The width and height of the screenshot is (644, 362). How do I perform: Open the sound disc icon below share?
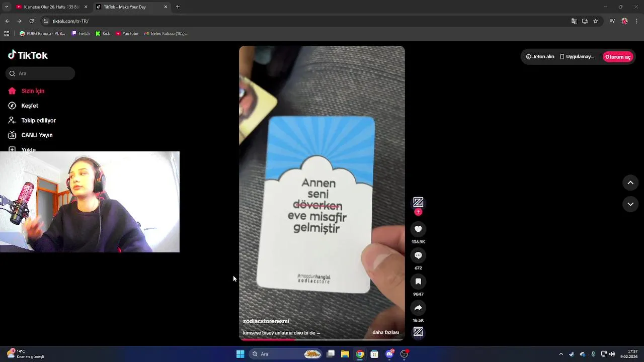pos(418,332)
